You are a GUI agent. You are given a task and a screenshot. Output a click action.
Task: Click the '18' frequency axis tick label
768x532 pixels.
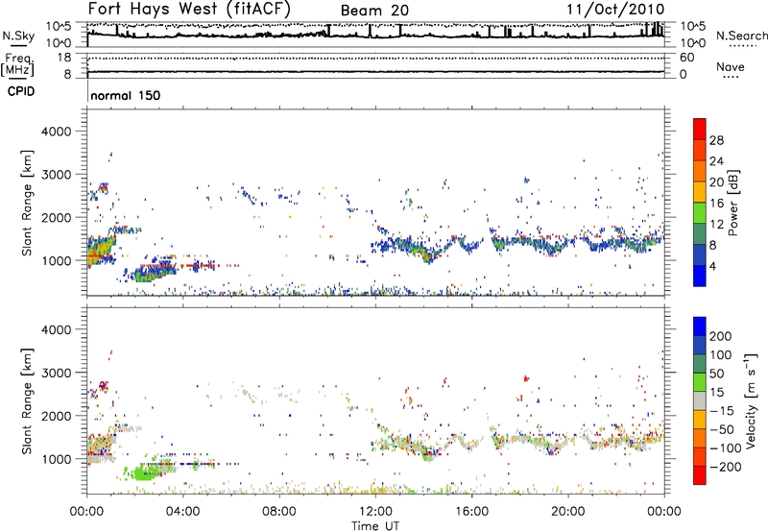click(x=64, y=58)
